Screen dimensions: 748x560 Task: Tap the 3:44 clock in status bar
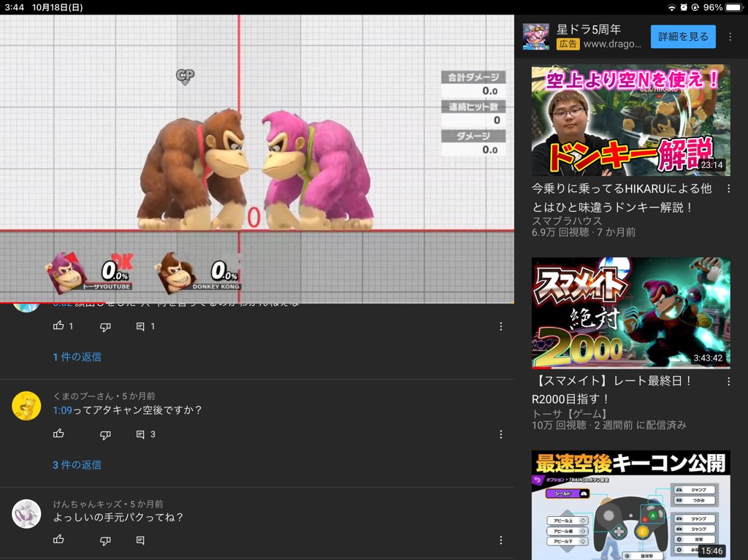tap(15, 7)
